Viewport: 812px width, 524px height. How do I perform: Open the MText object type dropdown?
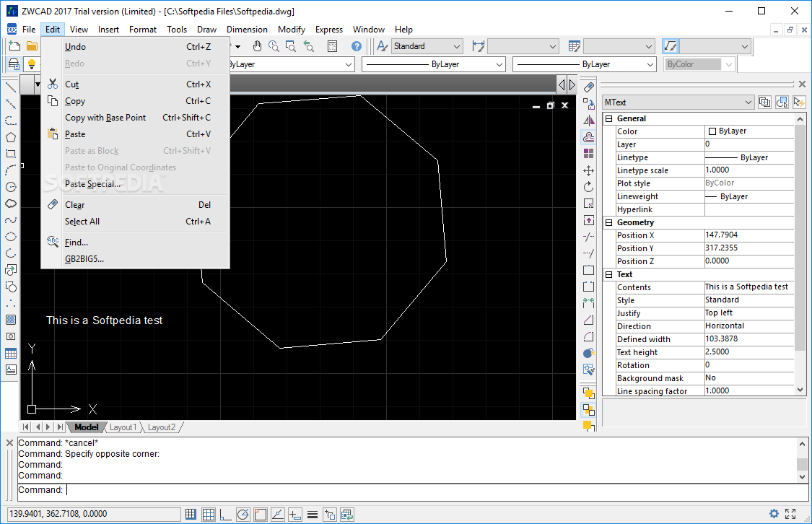pos(678,102)
